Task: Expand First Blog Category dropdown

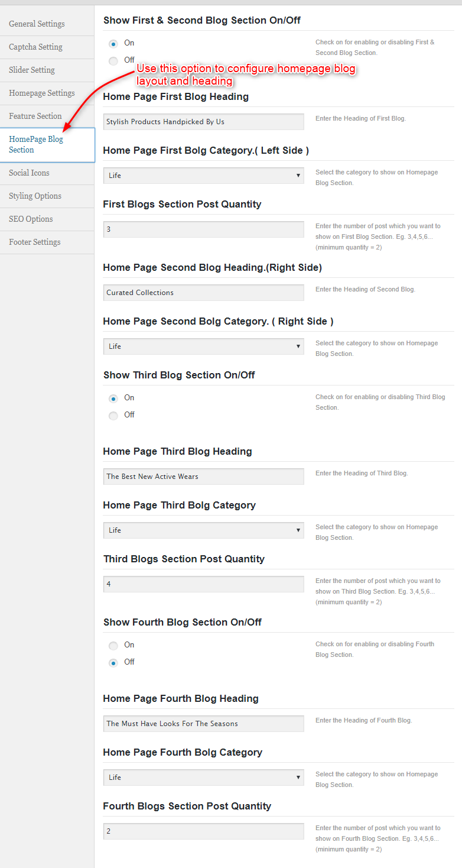Action: (204, 176)
